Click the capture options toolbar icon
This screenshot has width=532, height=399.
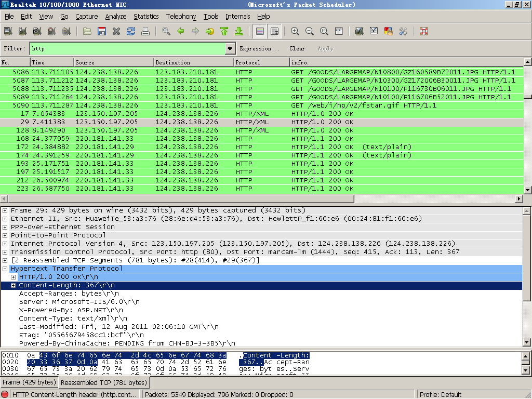(23, 31)
